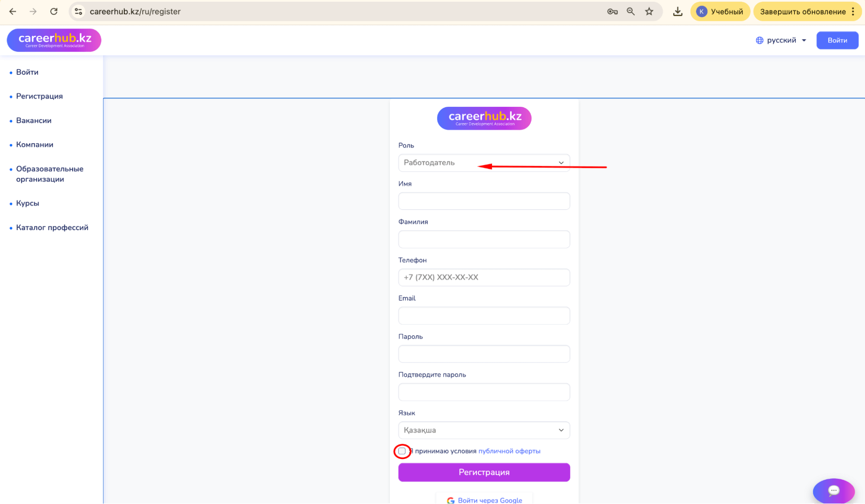Open the chat bubble widget
Image resolution: width=865 pixels, height=504 pixels.
click(833, 491)
